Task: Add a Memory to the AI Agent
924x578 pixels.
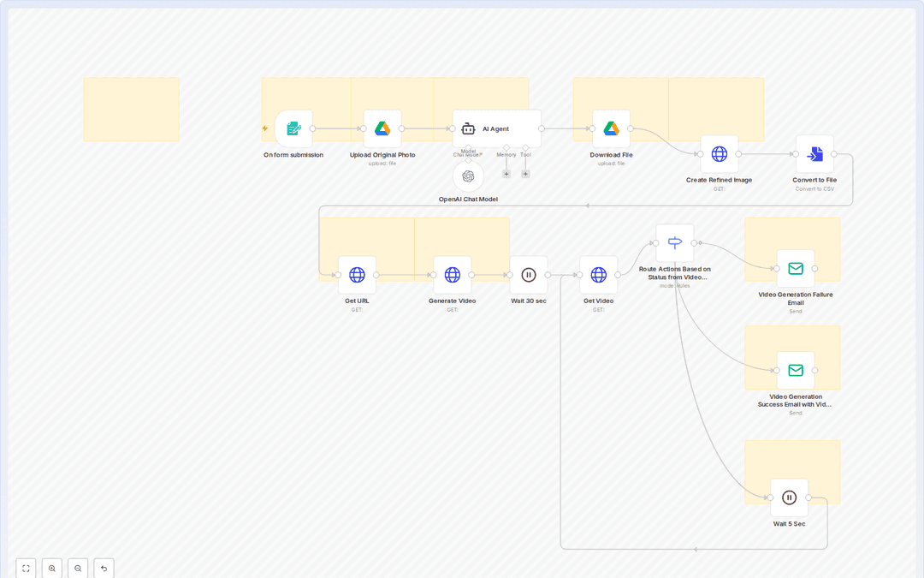Action: (x=506, y=173)
